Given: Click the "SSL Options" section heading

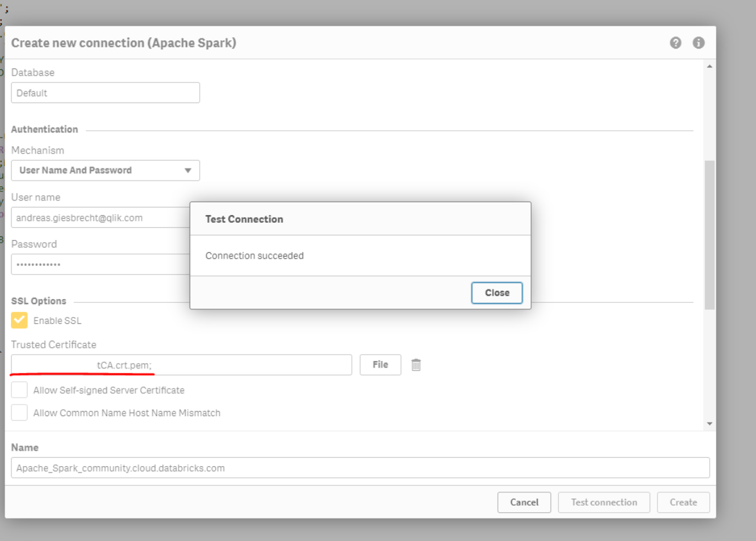Looking at the screenshot, I should click(x=38, y=301).
